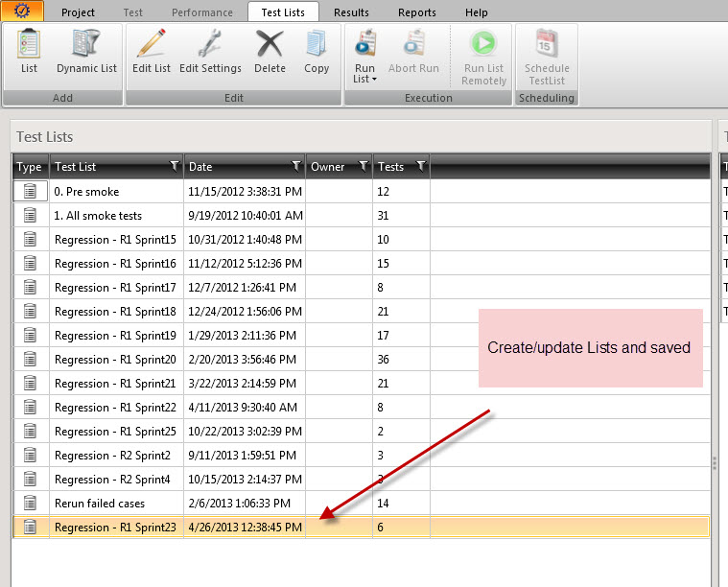The height and width of the screenshot is (587, 728).
Task: Click list icon of Regression - R1 Sprint21 row
Action: 30,383
